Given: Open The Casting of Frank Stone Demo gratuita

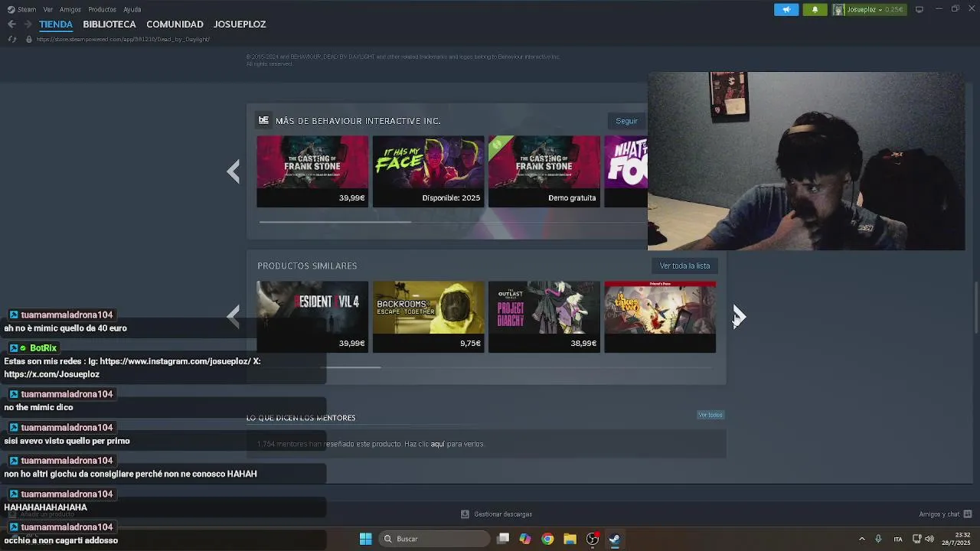Looking at the screenshot, I should pyautogui.click(x=544, y=171).
